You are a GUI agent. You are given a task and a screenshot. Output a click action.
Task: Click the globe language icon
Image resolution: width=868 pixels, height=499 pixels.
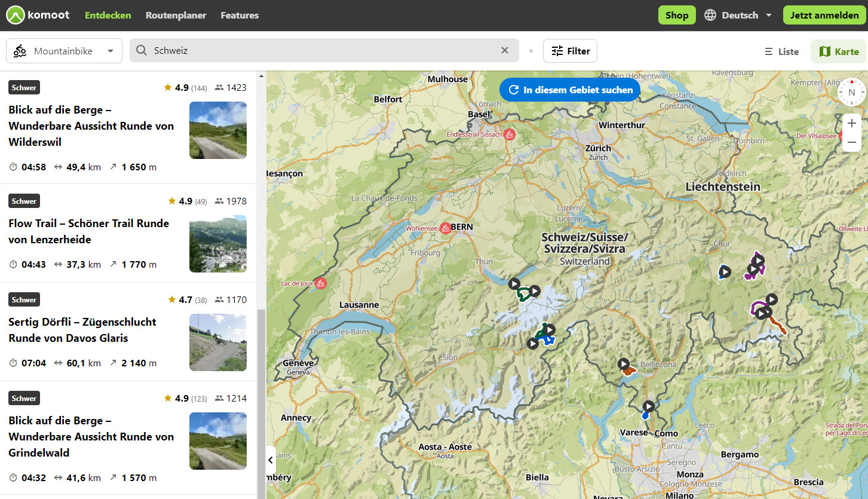[710, 16]
